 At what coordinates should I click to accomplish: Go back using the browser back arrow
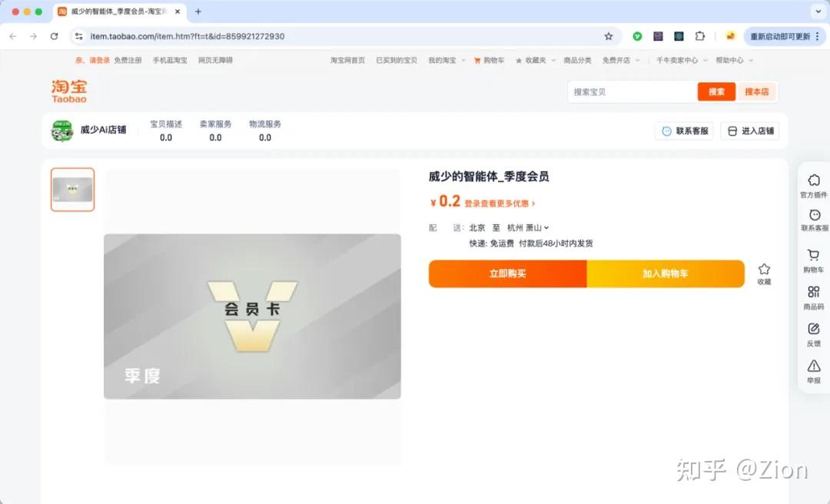(x=13, y=37)
